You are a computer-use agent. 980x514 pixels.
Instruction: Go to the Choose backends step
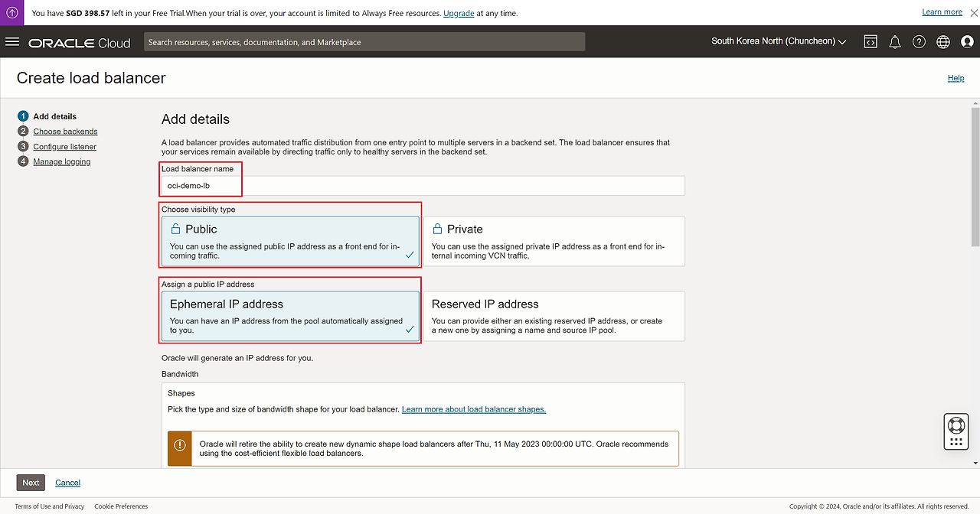[65, 132]
